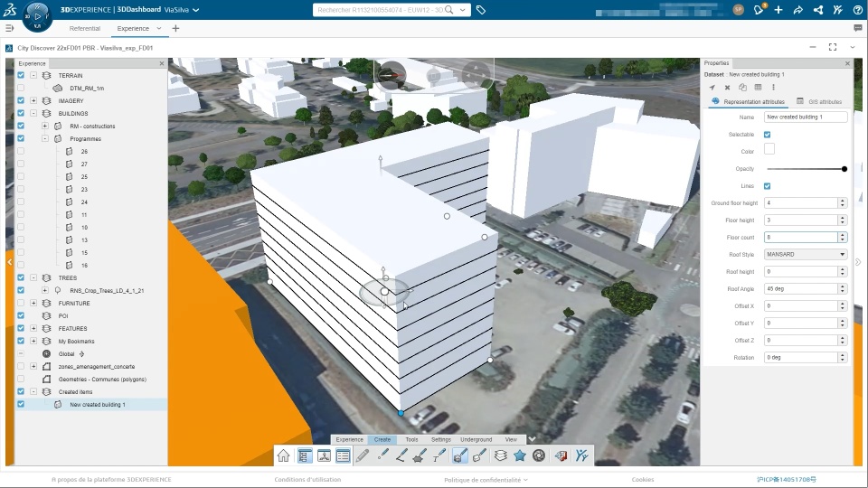Open the Roof Style MANSARD dropdown
This screenshot has height=488, width=868.
click(x=806, y=255)
